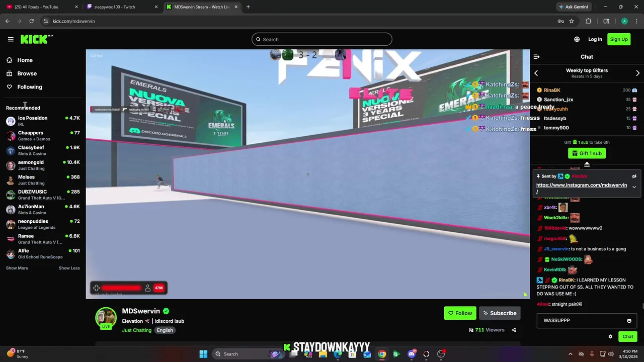Open the hamburger sidebar menu
The width and height of the screenshot is (644, 362).
point(11,39)
